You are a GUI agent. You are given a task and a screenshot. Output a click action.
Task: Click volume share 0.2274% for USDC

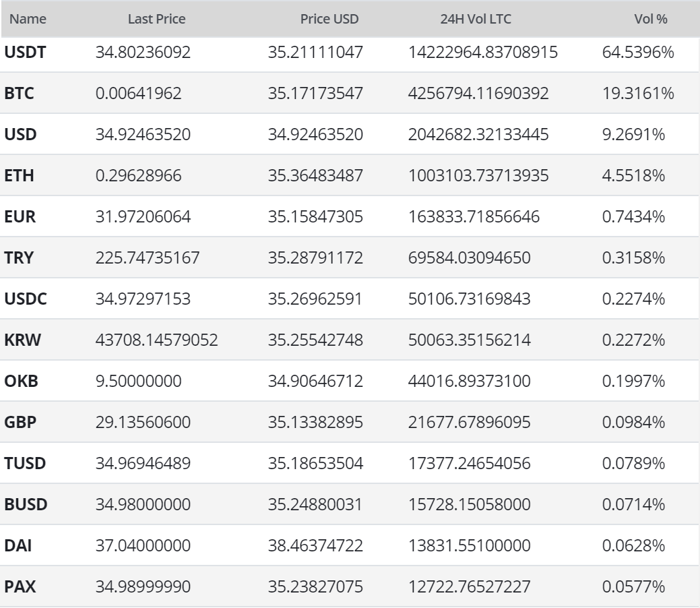[634, 299]
